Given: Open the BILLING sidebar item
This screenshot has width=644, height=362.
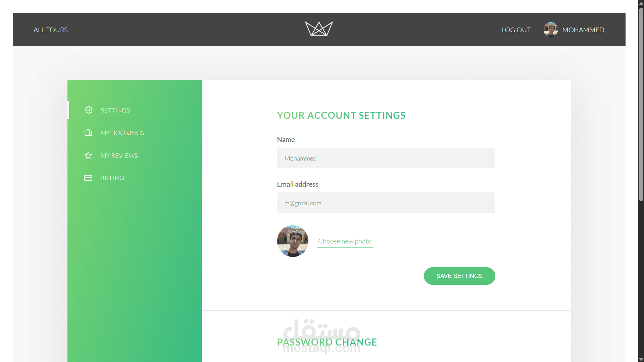Looking at the screenshot, I should [x=112, y=178].
